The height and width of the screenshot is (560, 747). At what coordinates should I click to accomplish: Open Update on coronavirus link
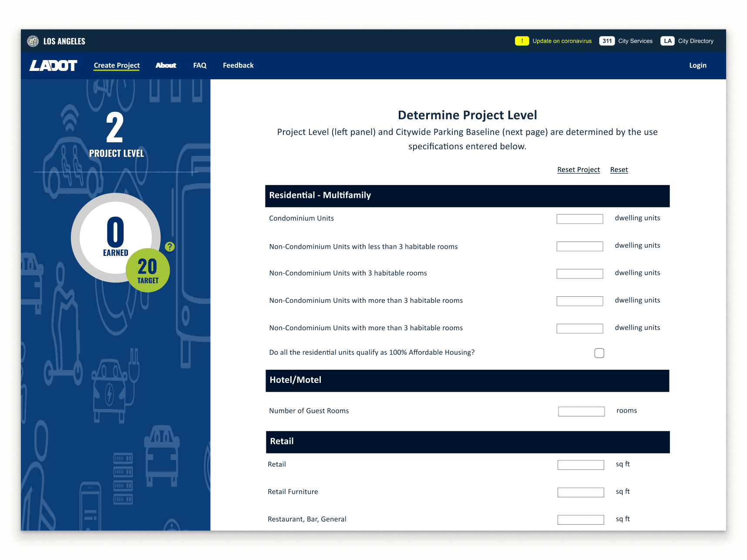562,41
